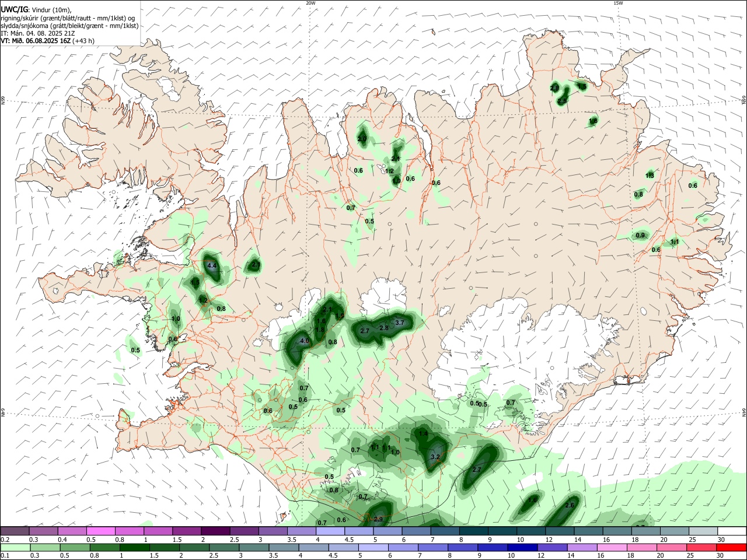This screenshot has width=747, height=560.
Task: Pick the light pink 16 swatch in lower legend
Action: coord(612,547)
